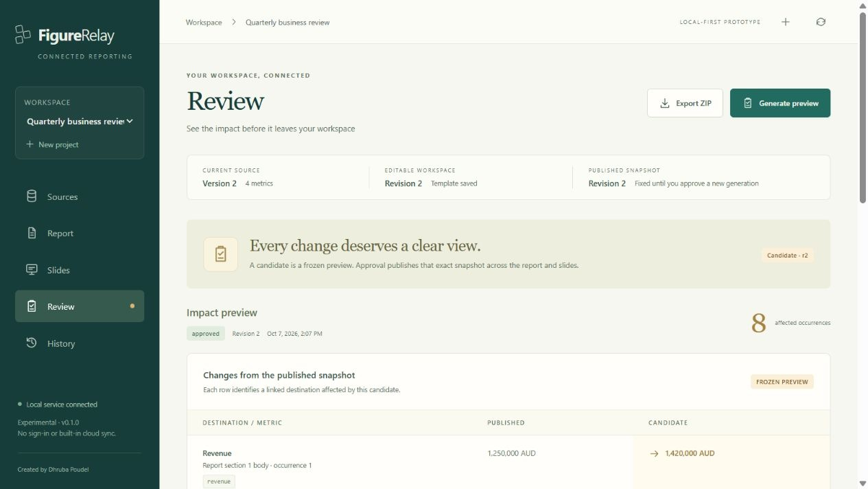868x489 pixels.
Task: Click the approved status tag
Action: 206,334
